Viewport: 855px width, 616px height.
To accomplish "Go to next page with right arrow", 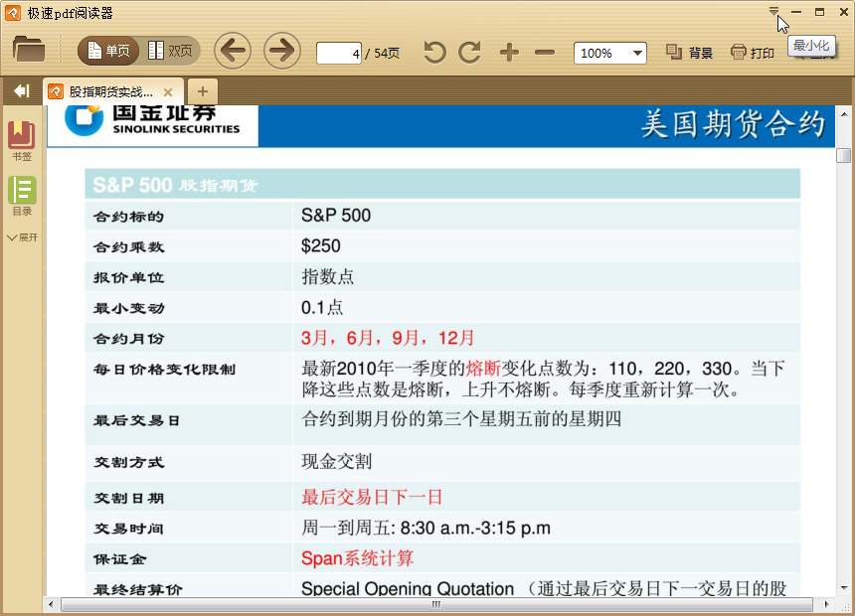I will point(282,51).
